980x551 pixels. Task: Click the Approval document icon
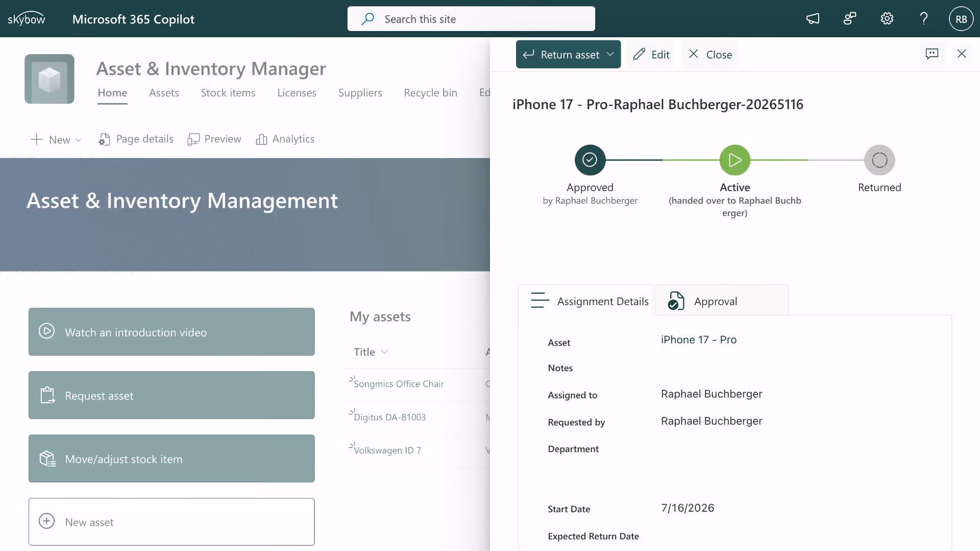676,301
